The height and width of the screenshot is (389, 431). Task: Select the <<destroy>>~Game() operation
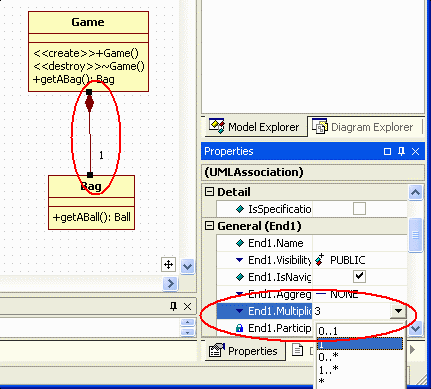89,66
